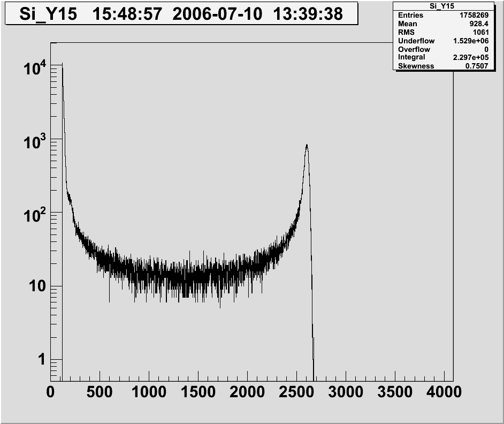Click the x-axis label 1000
Image resolution: width=504 pixels, height=424 pixels.
coord(149,392)
